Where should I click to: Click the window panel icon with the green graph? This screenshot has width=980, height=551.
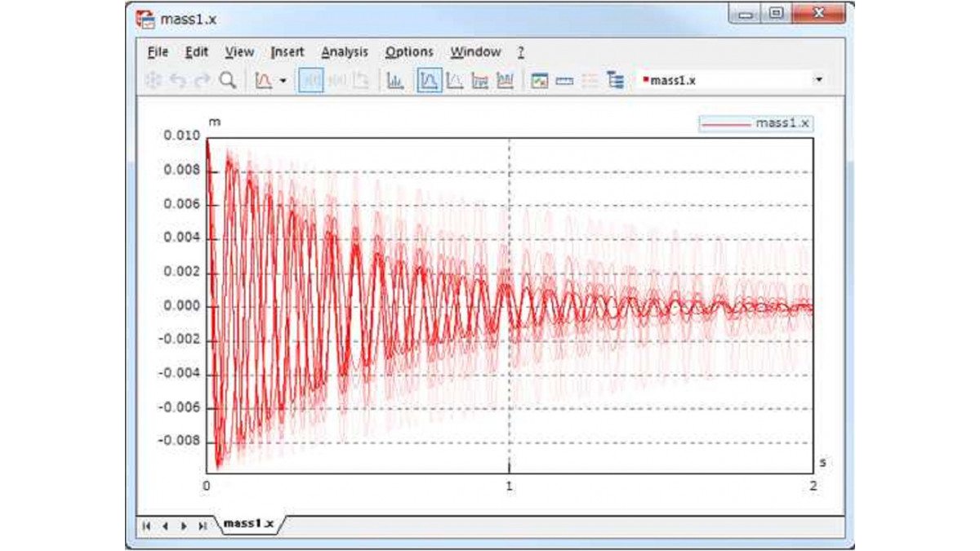tap(539, 80)
